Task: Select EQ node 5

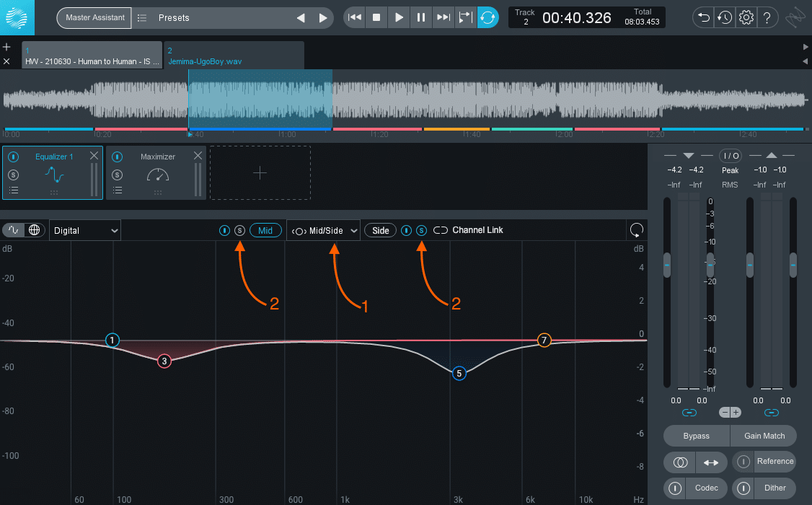Action: [x=459, y=373]
